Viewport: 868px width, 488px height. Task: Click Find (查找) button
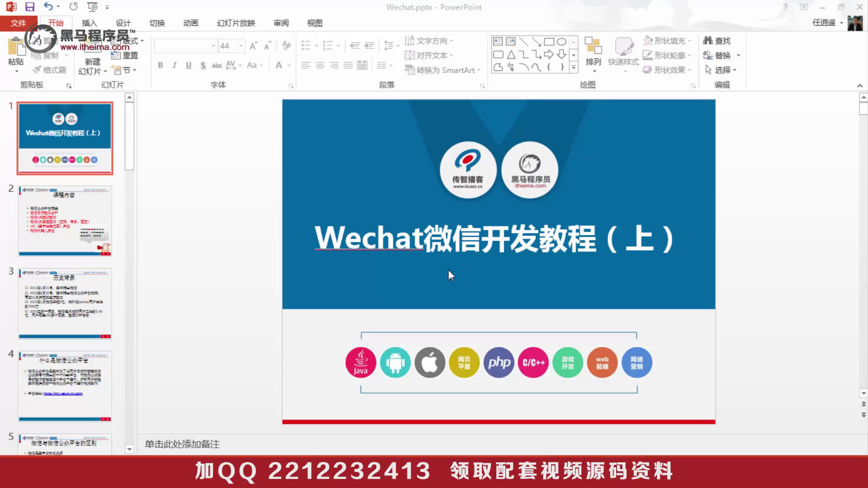pyautogui.click(x=717, y=41)
